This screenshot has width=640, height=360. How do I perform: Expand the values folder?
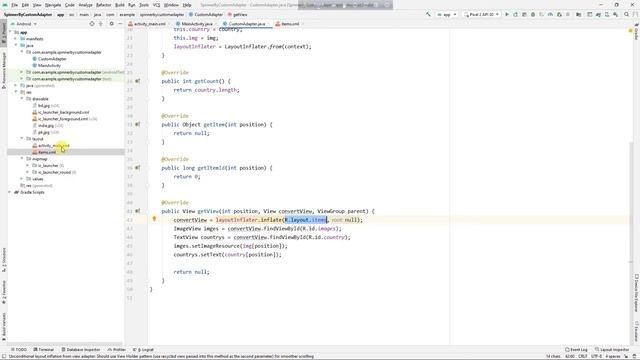[x=22, y=178]
